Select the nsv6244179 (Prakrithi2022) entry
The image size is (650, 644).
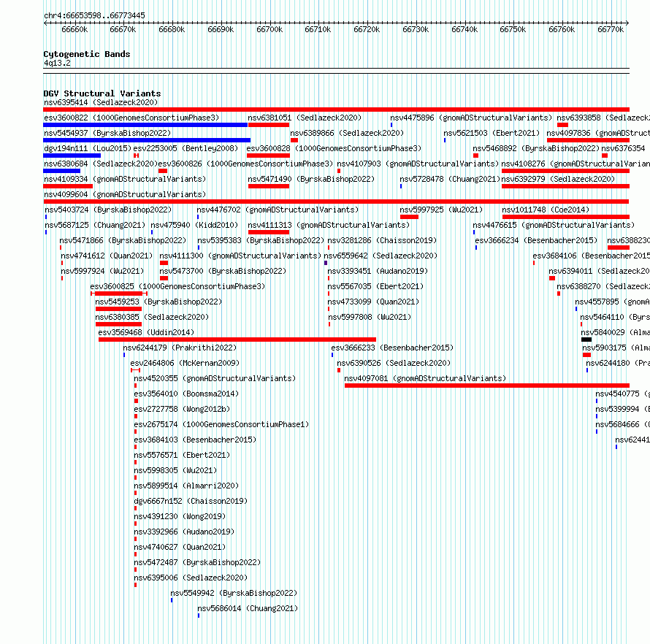pos(180,348)
